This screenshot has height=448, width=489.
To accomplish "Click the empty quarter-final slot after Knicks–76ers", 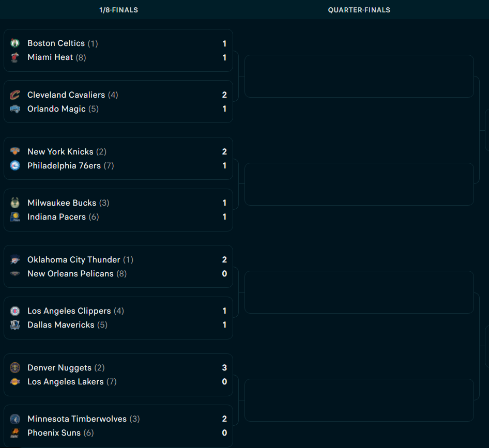I will [x=359, y=184].
